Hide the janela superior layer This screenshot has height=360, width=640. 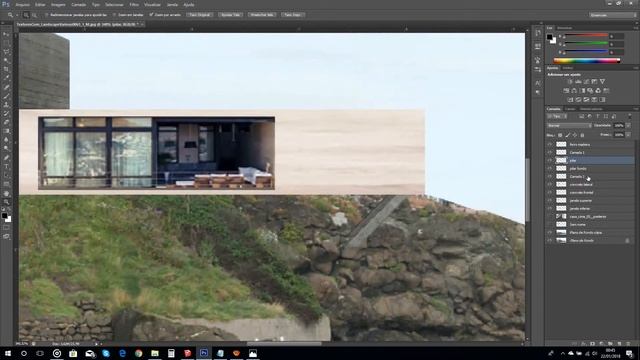(x=550, y=200)
